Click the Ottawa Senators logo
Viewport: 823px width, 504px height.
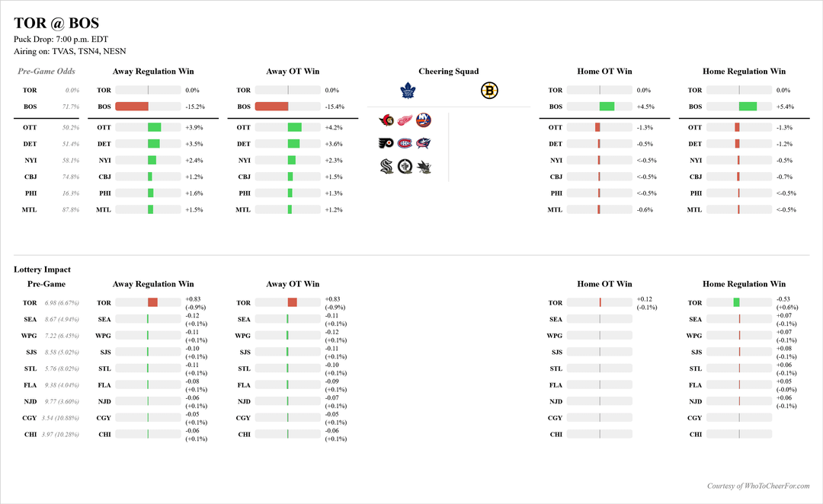pyautogui.click(x=386, y=120)
